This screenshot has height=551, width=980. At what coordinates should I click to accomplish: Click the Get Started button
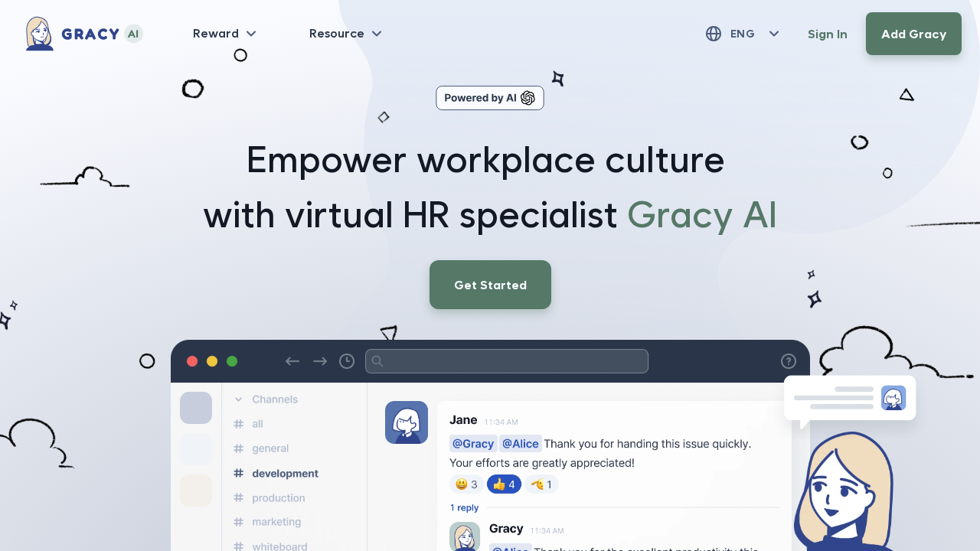(x=490, y=285)
